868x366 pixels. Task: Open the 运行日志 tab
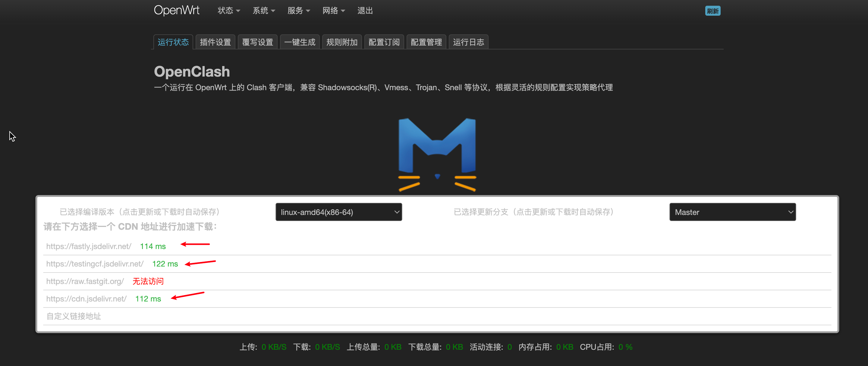(x=468, y=42)
